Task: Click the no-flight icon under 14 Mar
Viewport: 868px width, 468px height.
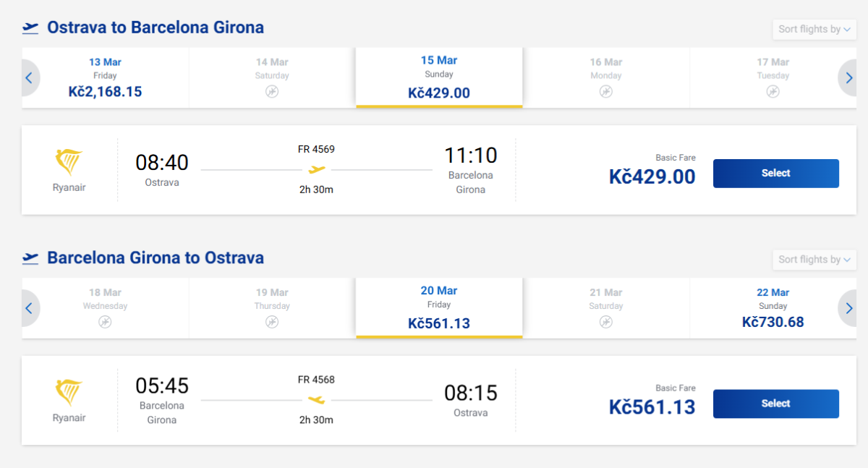Action: click(272, 92)
